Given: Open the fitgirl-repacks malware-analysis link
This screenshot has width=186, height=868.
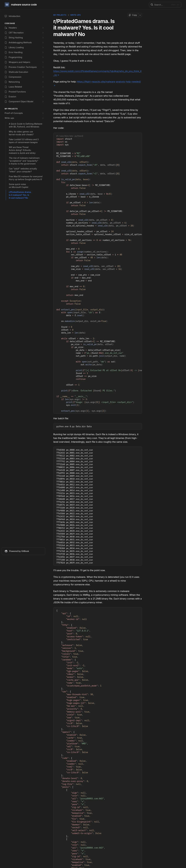Looking at the screenshot, I should [109, 82].
